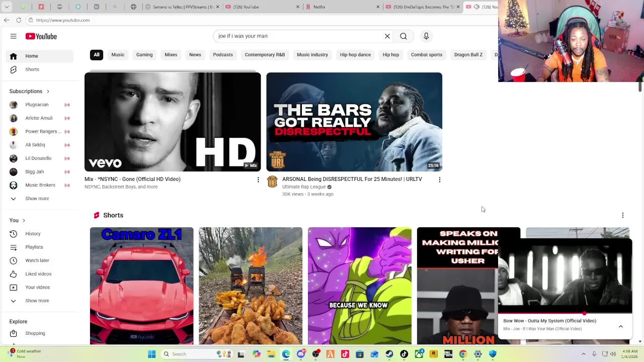
Task: Open the ARSONAL Being DISRESPECTFUL thumbnail
Action: pyautogui.click(x=354, y=122)
